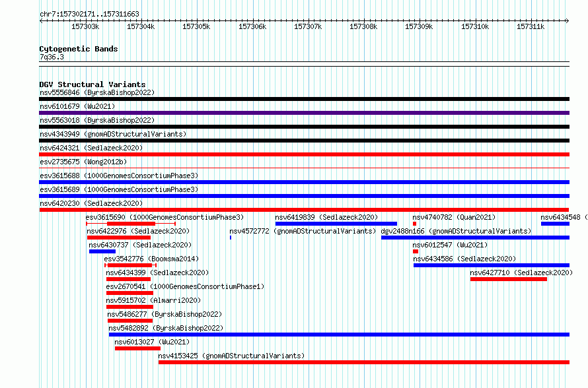Click the nsv6427710 (Sedlazeck2020) label

click(x=521, y=273)
